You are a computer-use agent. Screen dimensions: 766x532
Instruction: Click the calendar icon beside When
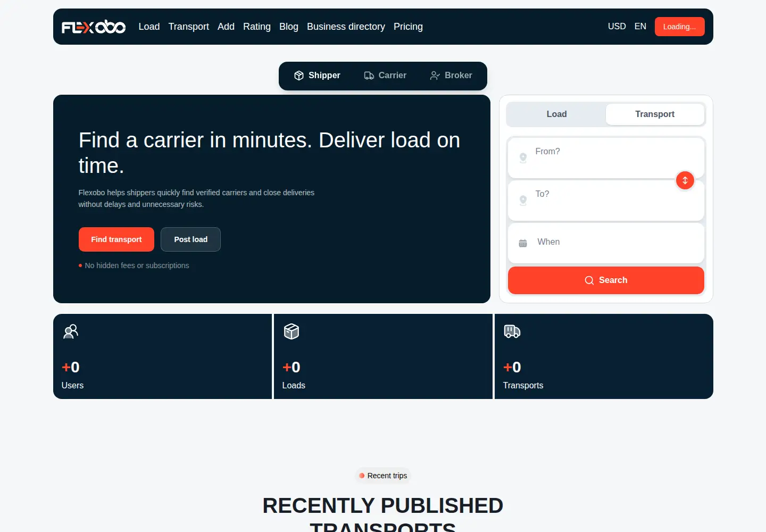pos(523,243)
